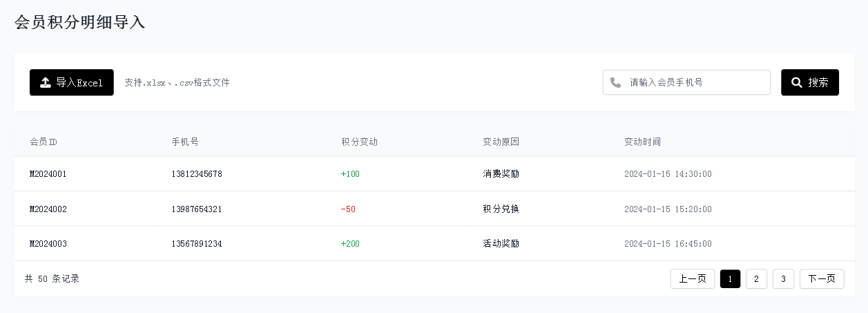Click phone number 13567891234
The height and width of the screenshot is (313, 868).
click(197, 244)
